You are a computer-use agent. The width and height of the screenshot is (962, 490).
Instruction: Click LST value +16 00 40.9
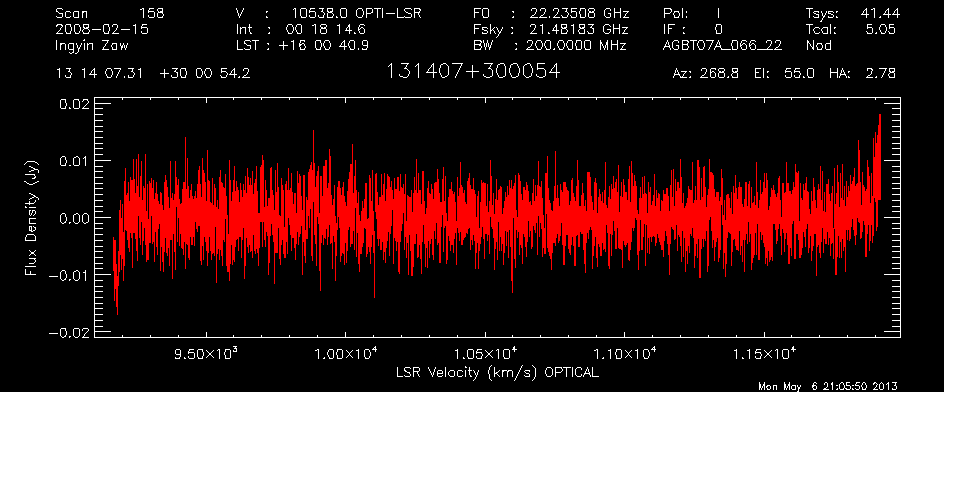323,45
